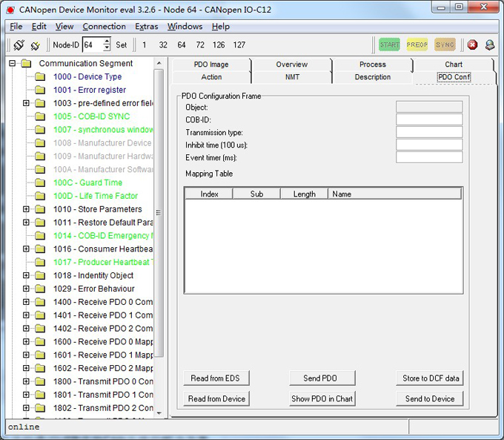The image size is (504, 440).
Task: Expand 1016 - Consumer Heartbeat node
Action: click(x=26, y=249)
